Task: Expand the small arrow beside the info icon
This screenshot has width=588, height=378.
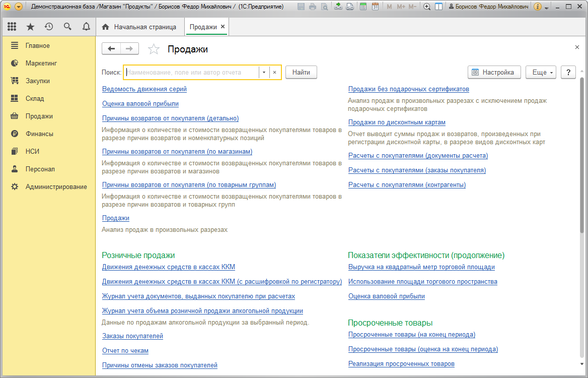Action: point(546,8)
